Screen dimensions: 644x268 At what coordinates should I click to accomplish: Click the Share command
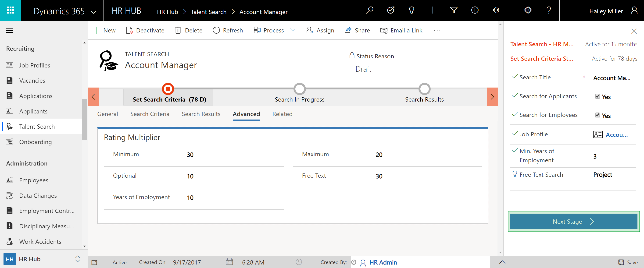pyautogui.click(x=357, y=31)
